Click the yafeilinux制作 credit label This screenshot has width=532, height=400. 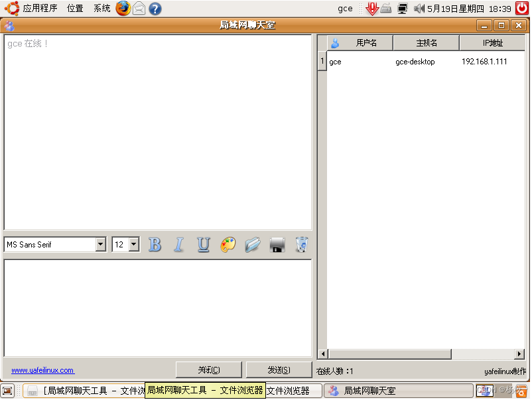click(505, 371)
